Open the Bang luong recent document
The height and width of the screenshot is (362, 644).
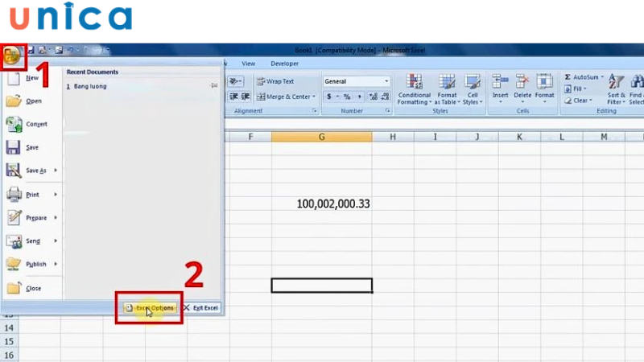pyautogui.click(x=90, y=86)
